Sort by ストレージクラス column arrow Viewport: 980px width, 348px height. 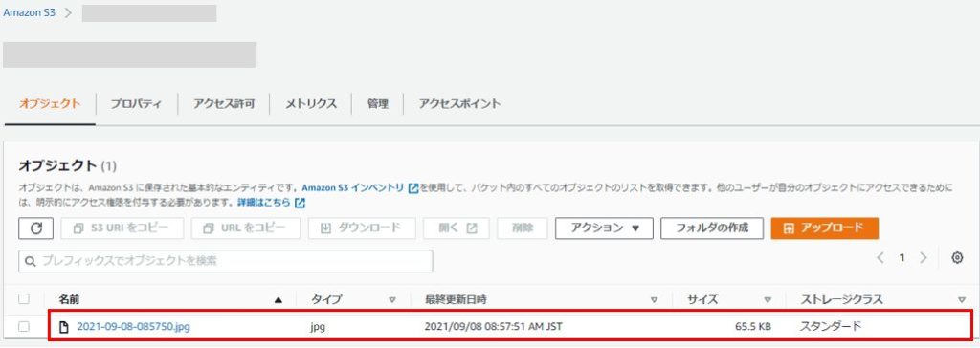click(x=961, y=300)
